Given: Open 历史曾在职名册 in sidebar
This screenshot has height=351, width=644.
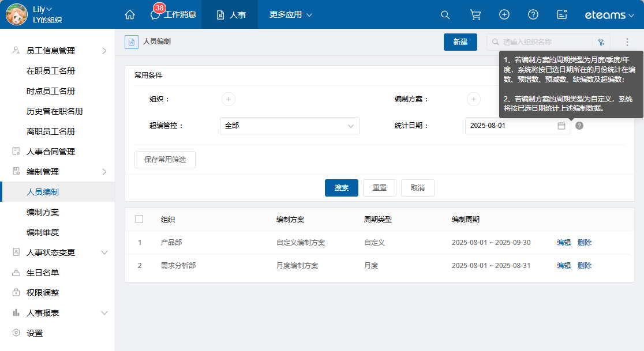Looking at the screenshot, I should pos(55,111).
